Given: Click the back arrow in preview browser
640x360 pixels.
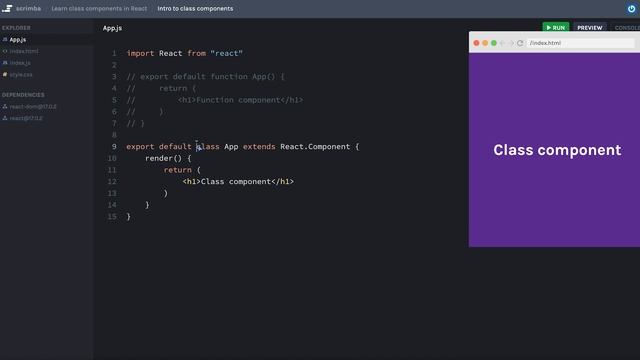Looking at the screenshot, I should tap(502, 43).
